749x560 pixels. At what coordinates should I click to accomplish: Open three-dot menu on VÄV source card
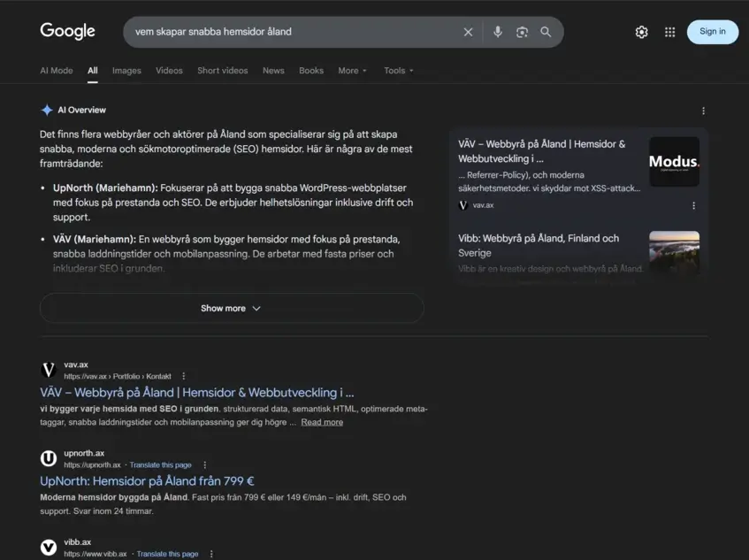[693, 205]
